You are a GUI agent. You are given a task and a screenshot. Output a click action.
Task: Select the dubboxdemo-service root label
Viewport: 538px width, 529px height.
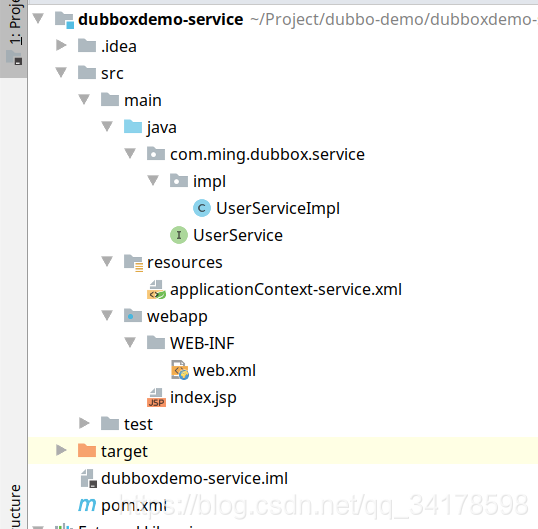(161, 19)
